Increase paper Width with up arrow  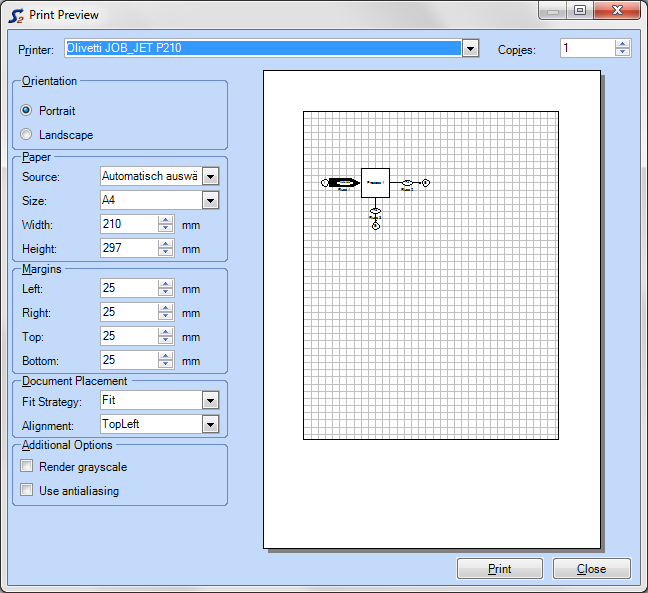[165, 220]
